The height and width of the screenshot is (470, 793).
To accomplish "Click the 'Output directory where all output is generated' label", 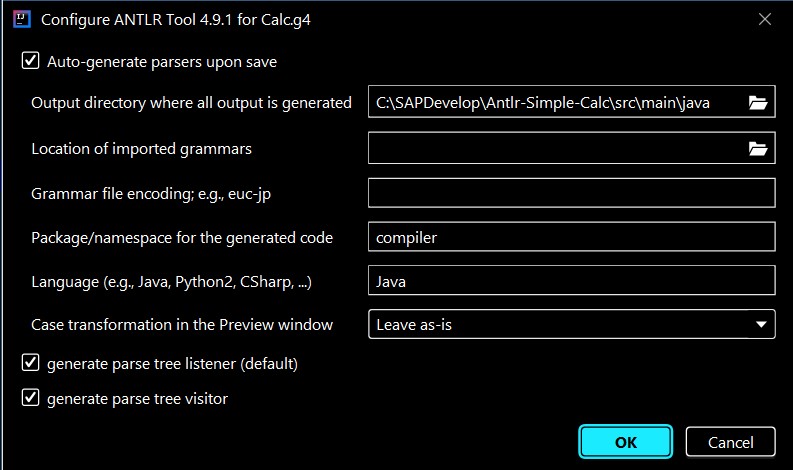I will click(x=191, y=103).
